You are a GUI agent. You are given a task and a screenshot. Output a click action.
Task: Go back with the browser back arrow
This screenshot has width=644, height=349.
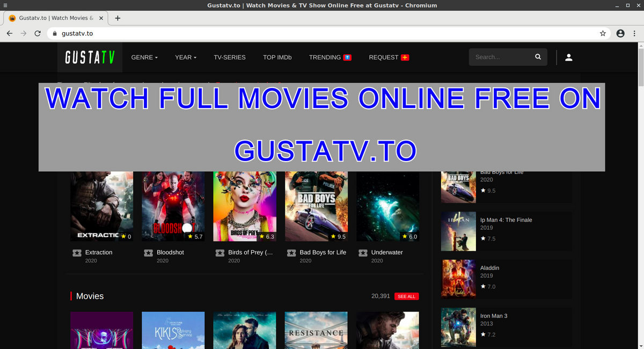tap(10, 33)
